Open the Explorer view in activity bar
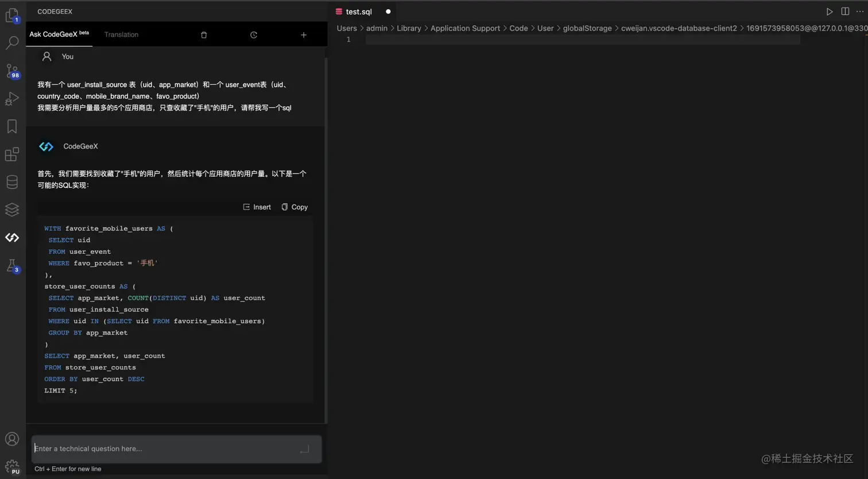This screenshot has height=479, width=868. point(12,16)
